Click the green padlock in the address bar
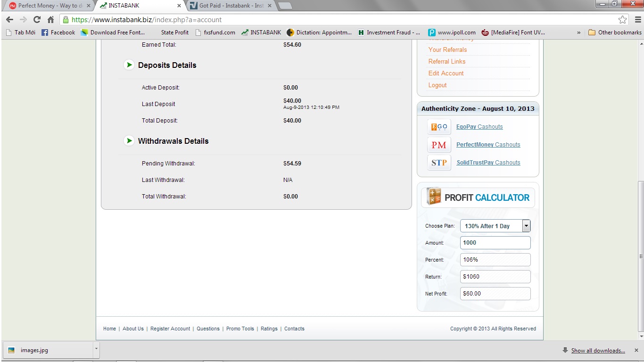This screenshot has width=644, height=362. (x=66, y=20)
